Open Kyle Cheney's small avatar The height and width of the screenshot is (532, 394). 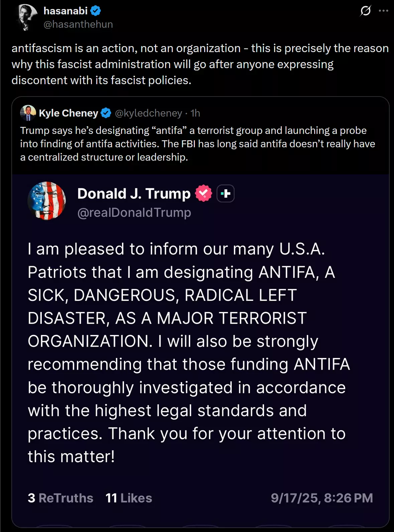[x=28, y=113]
